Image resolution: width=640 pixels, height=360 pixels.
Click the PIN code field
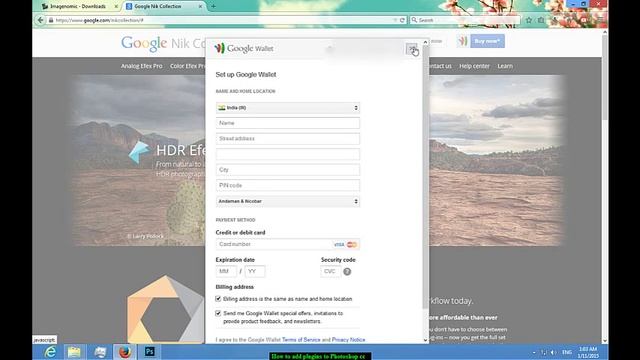(288, 185)
